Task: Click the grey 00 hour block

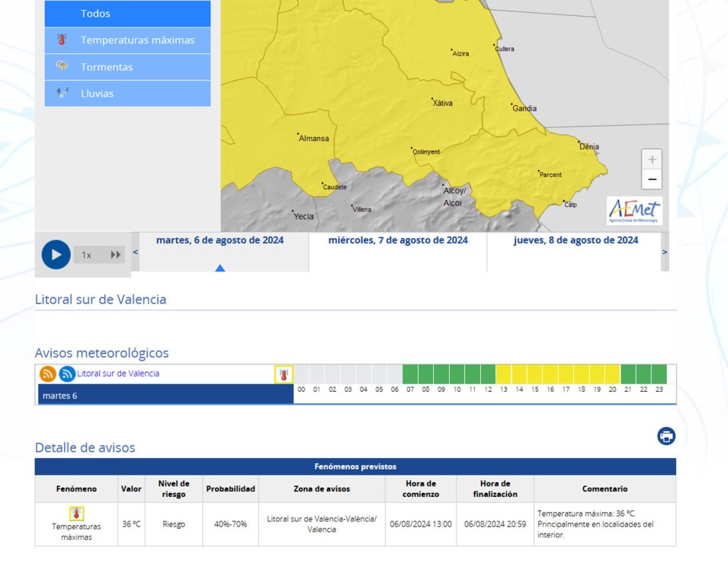Action: click(301, 374)
